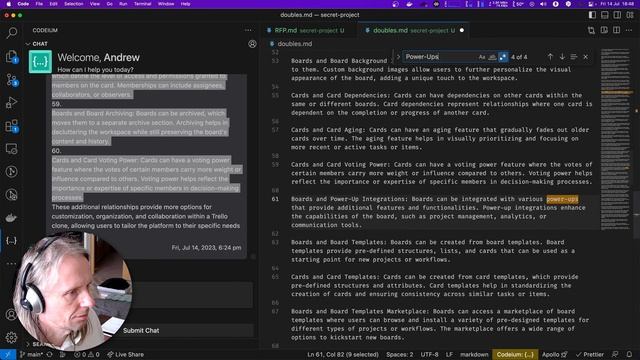Open the Explorer files view
This screenshot has height=360, width=640.
click(11, 56)
